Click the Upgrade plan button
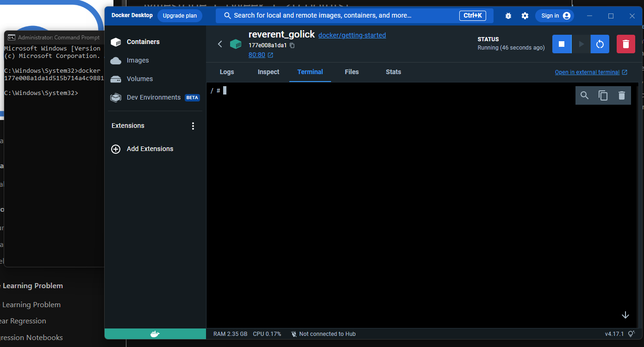 [180, 16]
